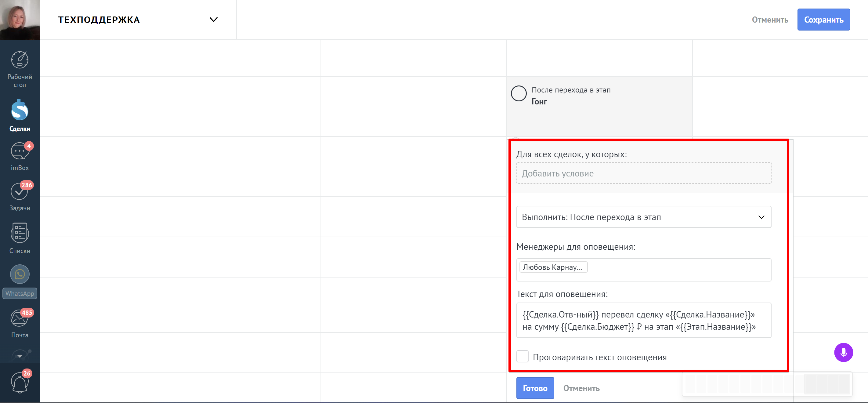Expand the Выполнить: После перехода в этап dropdown
Screen dimensions: 868x403
[x=644, y=217]
